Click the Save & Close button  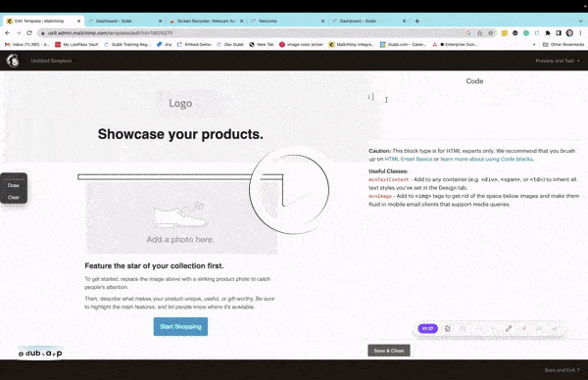tap(389, 351)
